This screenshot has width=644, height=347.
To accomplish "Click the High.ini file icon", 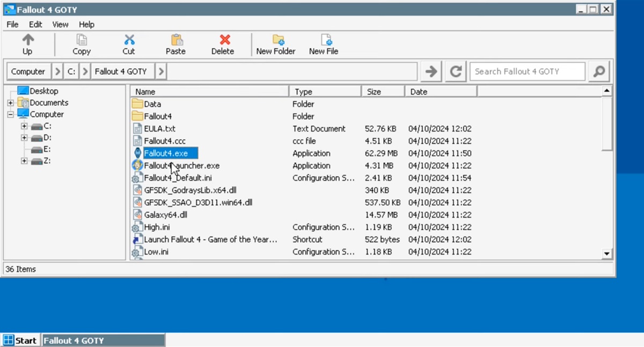I will [137, 227].
